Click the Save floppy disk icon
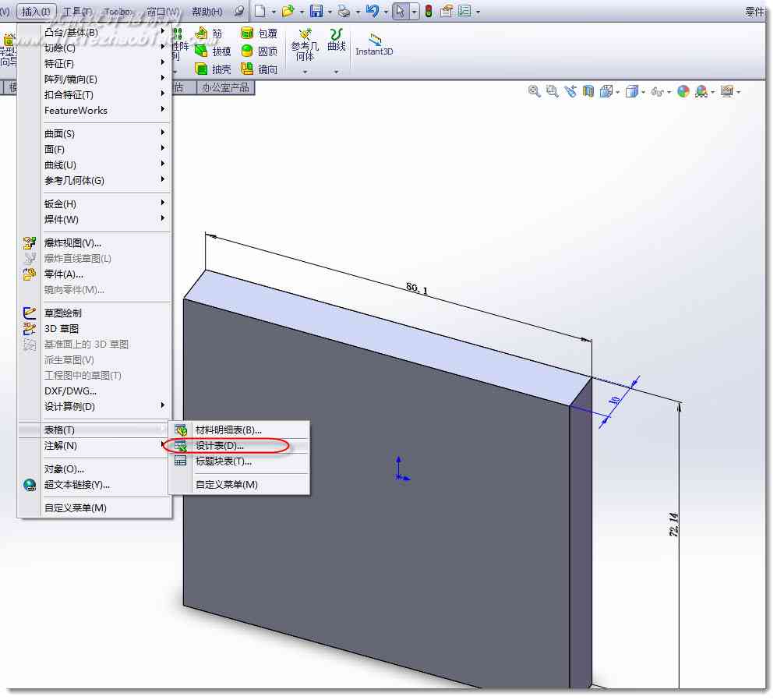This screenshot has width=777, height=700. point(316,11)
